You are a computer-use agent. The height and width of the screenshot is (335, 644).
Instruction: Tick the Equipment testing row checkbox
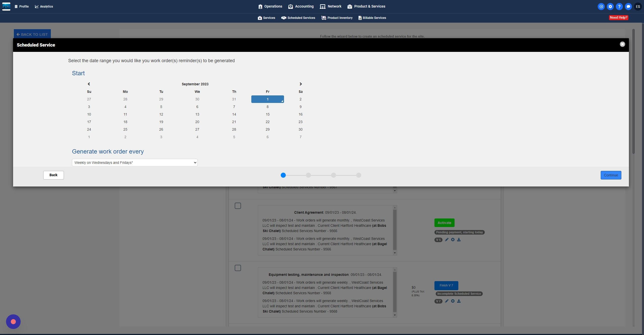click(238, 268)
